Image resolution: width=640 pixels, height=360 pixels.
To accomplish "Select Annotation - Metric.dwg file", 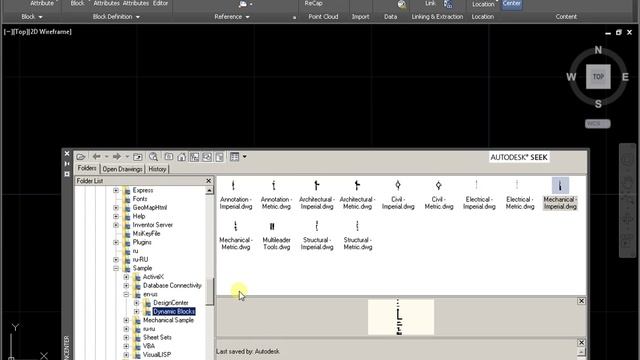I will point(276,195).
